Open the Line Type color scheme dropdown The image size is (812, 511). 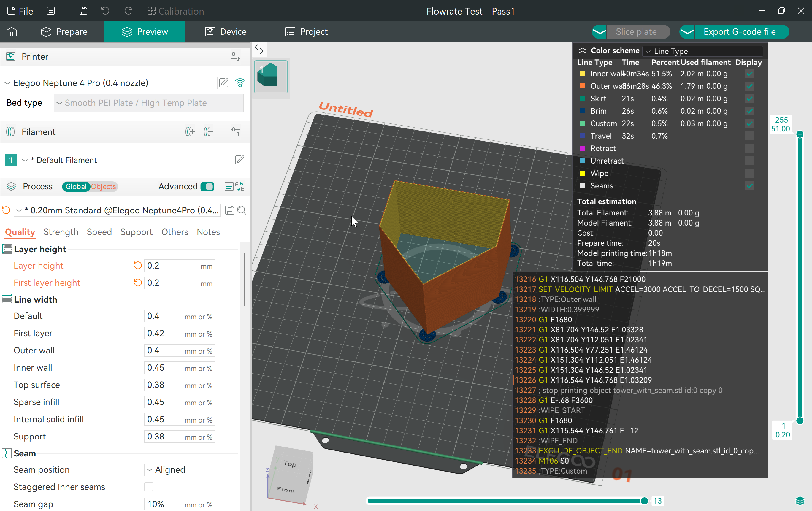point(703,51)
